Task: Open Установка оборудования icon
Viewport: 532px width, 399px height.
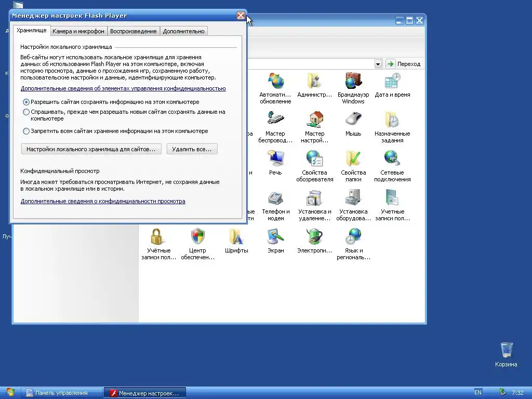Action: (353, 198)
